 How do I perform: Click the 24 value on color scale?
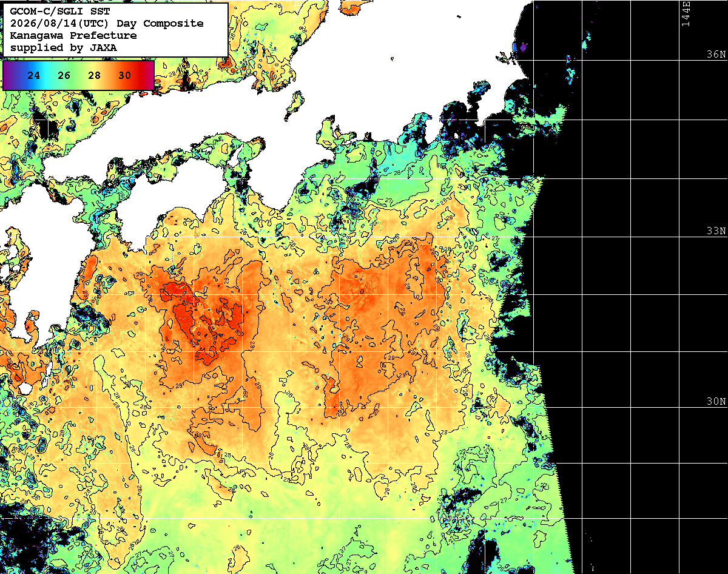[34, 76]
